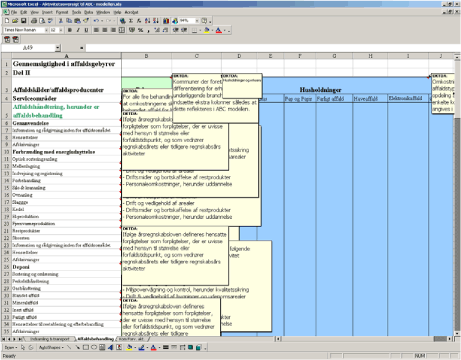The image size is (461, 360).
Task: Select the Arrow drawing tool
Action: [77, 348]
